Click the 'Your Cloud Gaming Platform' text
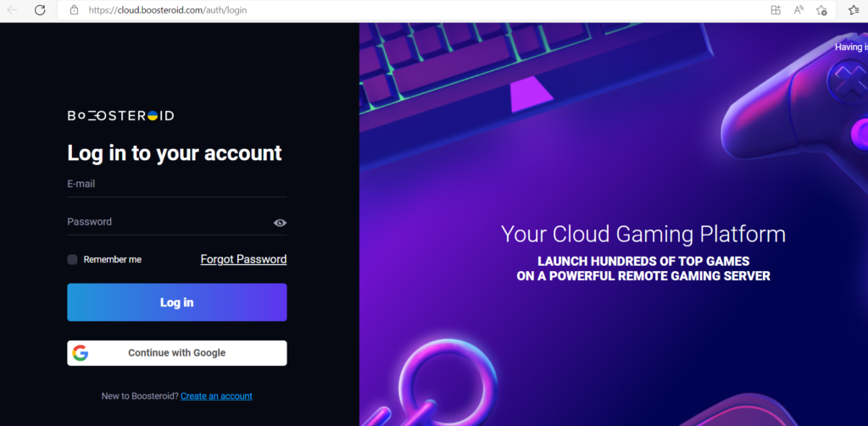The height and width of the screenshot is (426, 868). point(643,234)
